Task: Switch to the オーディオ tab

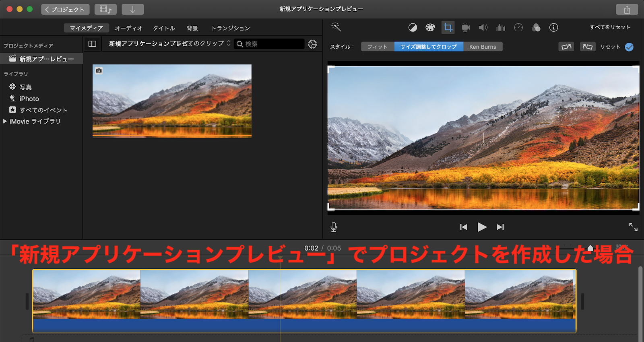Action: click(128, 28)
